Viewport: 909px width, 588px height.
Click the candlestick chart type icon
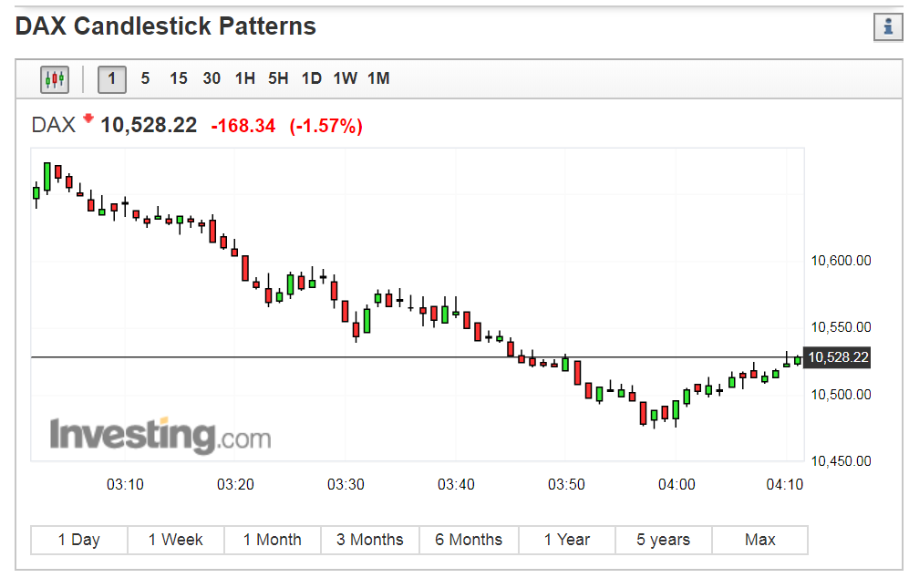click(55, 79)
